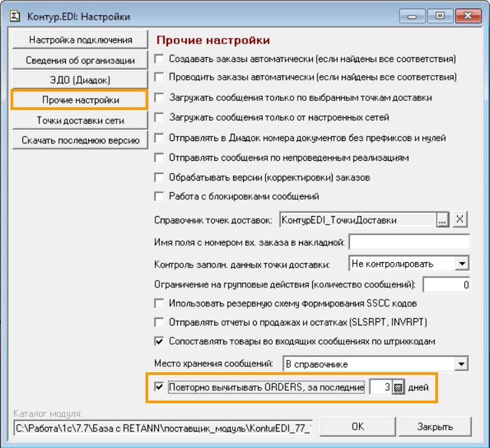This screenshot has height=448, width=490.
Task: Switch to ЭДО (Диадок) section
Action: click(x=80, y=80)
